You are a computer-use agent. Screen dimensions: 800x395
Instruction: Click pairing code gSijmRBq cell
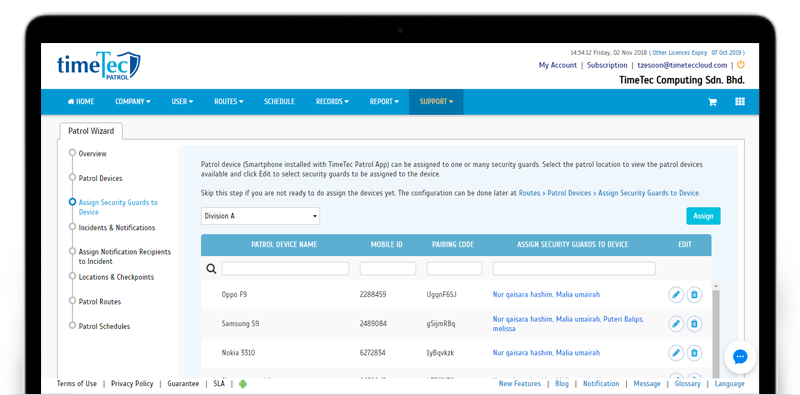[x=441, y=324]
